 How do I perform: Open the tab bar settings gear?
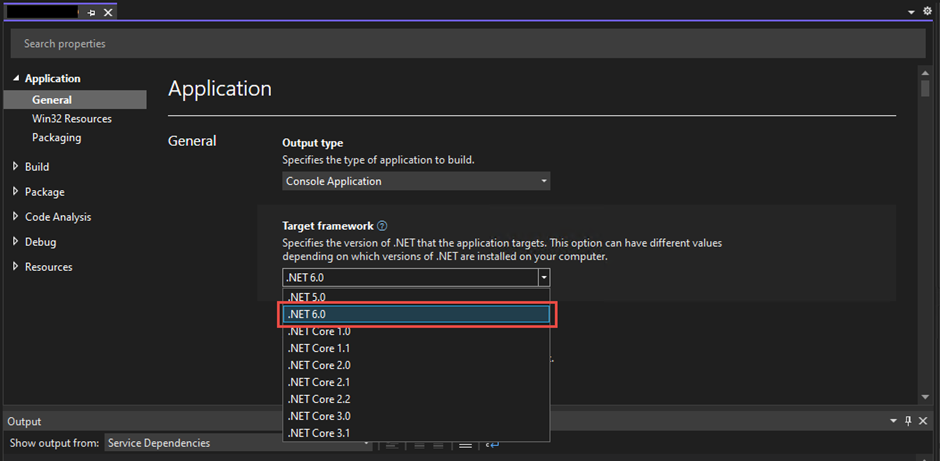point(927,11)
